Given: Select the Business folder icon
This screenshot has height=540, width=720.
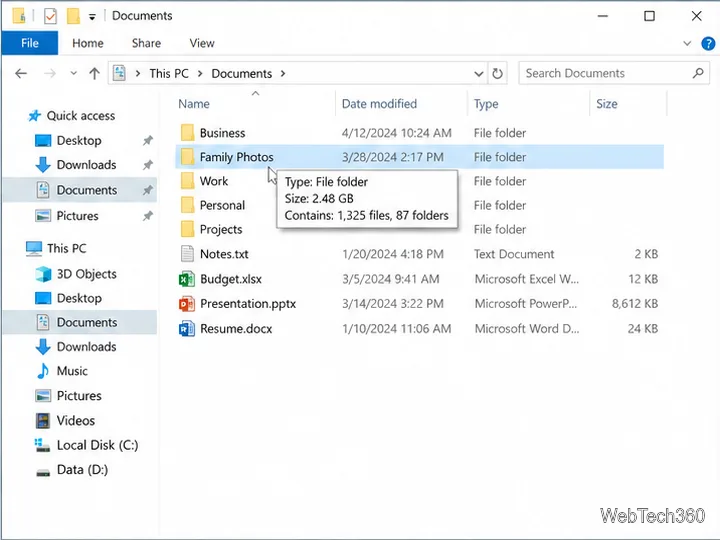Looking at the screenshot, I should pos(187,133).
